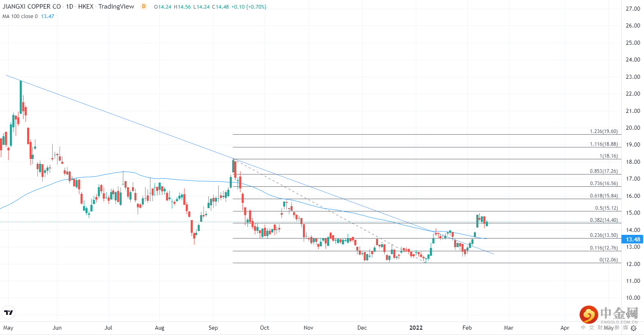Open chart settings gear icon
The height and width of the screenshot is (335, 644).
(633, 328)
